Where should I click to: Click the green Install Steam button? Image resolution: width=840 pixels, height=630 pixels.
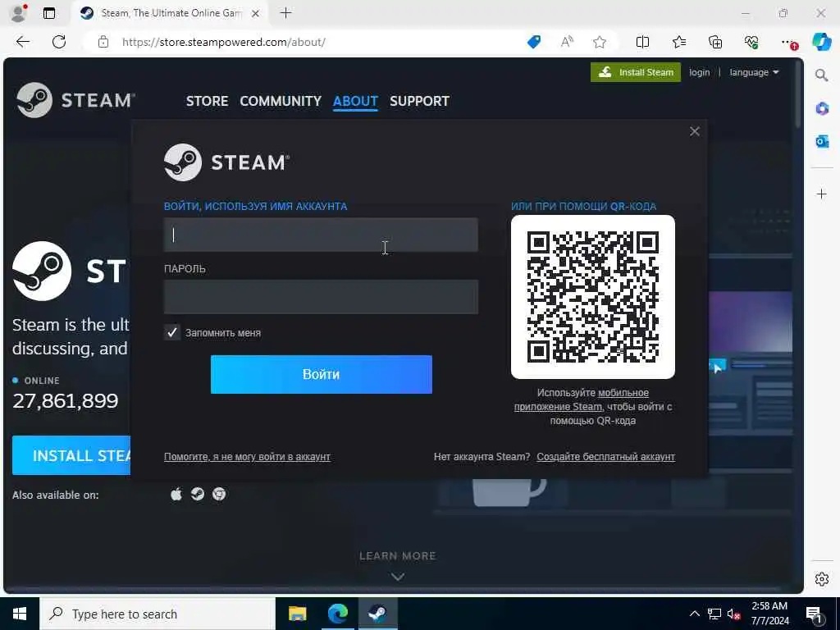pyautogui.click(x=636, y=72)
